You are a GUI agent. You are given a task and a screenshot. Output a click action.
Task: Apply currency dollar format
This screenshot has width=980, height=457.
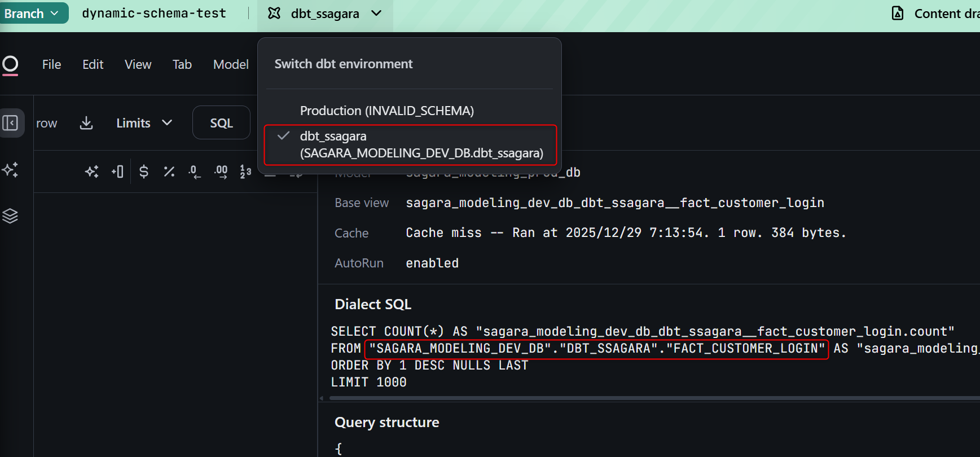[144, 172]
